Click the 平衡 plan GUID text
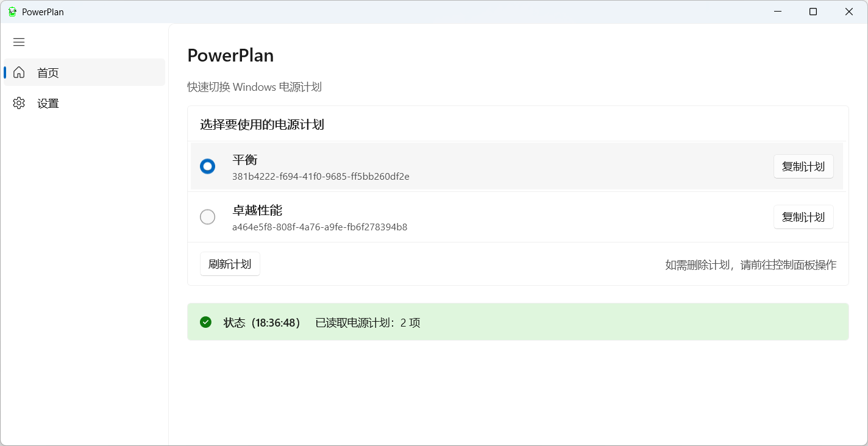868x446 pixels. point(321,177)
